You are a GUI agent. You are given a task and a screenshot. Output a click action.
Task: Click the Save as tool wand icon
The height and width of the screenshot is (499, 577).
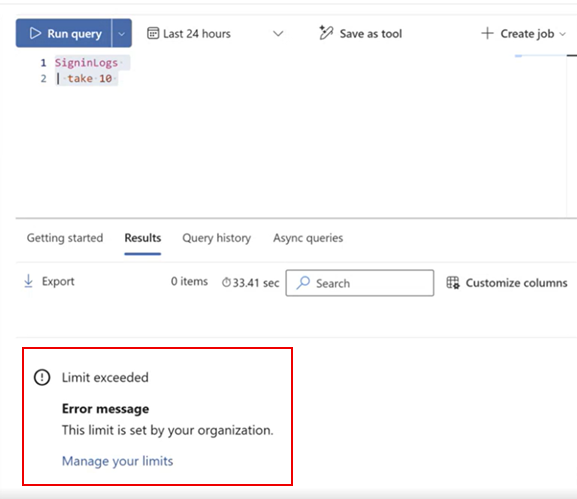pos(326,33)
